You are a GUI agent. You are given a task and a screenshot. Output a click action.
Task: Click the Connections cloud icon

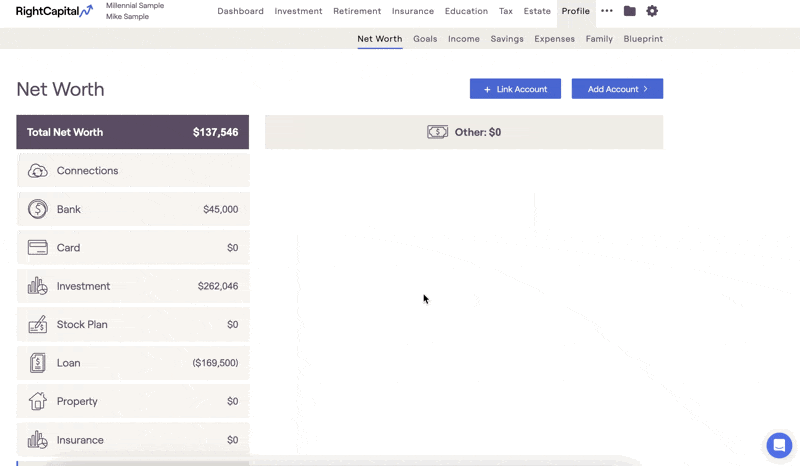point(37,171)
